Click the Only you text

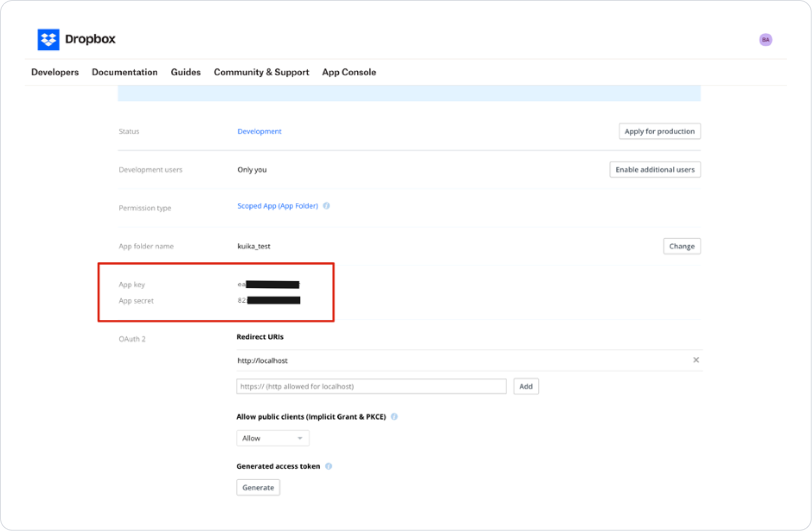point(252,170)
